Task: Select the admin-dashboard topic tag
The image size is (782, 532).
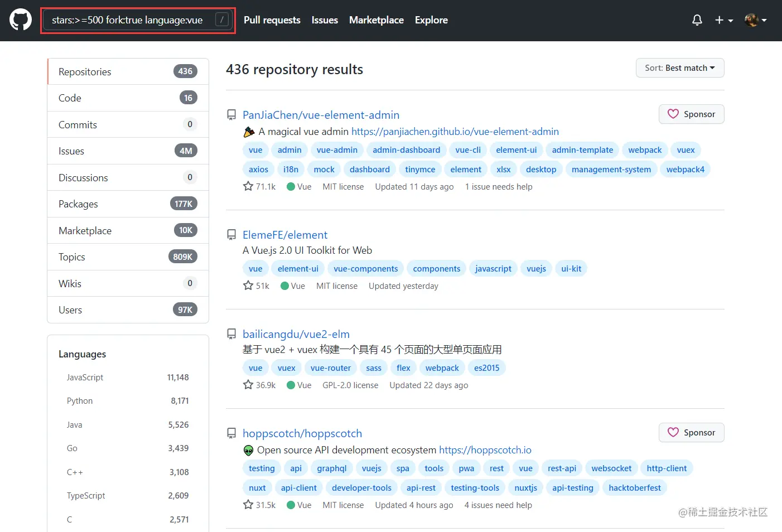Action: coord(406,150)
